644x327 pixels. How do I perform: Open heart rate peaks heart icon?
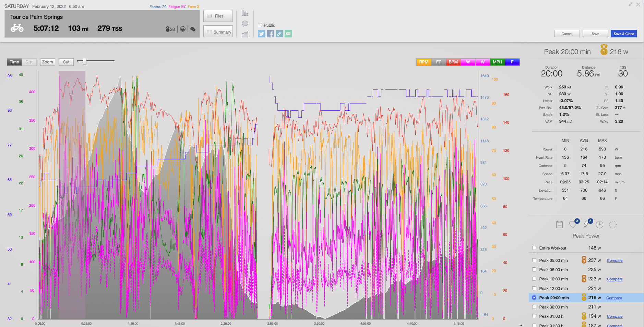[x=573, y=225]
